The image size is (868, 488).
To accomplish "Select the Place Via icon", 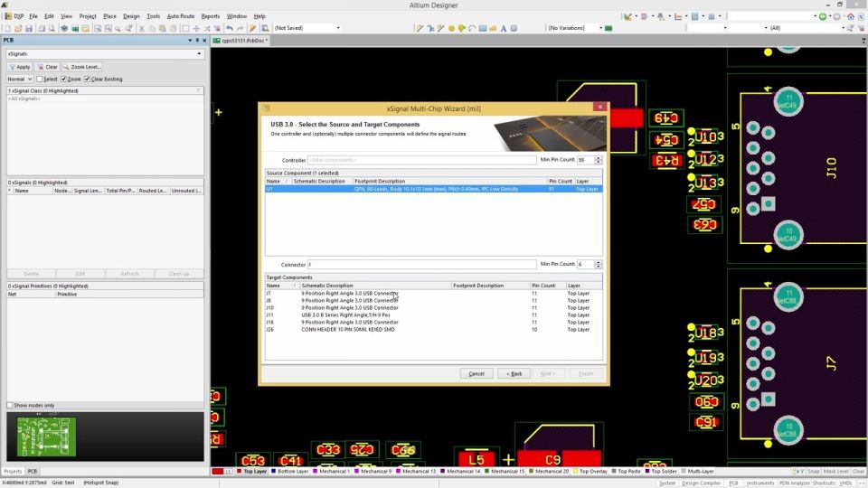I will coord(461,28).
